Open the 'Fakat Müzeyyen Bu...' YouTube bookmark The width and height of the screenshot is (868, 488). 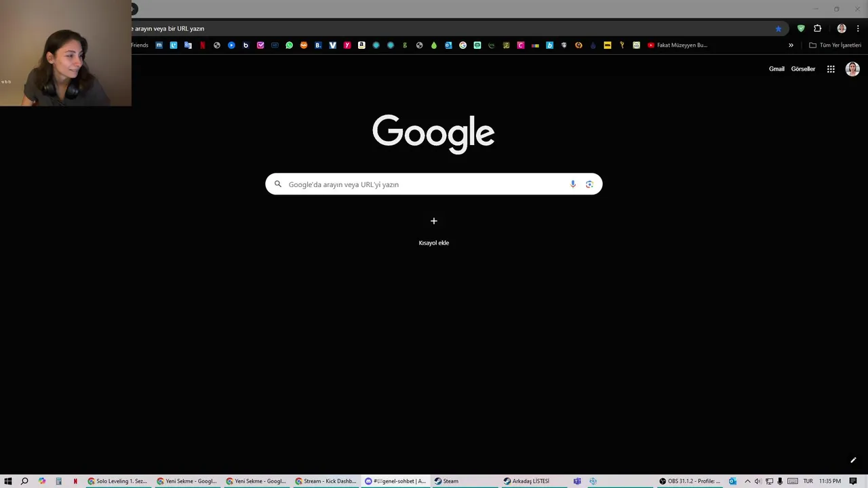(677, 45)
